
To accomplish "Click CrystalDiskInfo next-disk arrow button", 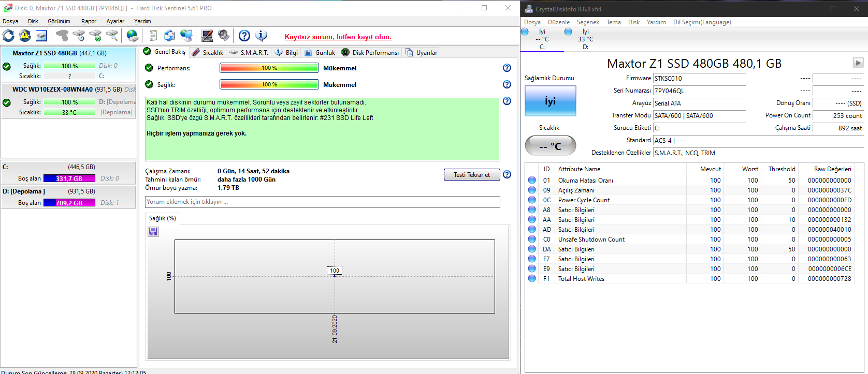I will 858,63.
